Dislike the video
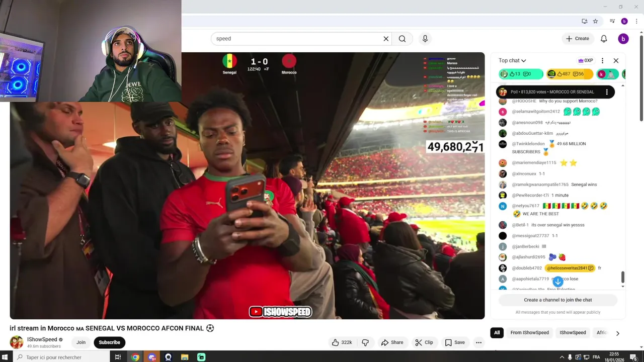This screenshot has width=644, height=362. [x=365, y=342]
